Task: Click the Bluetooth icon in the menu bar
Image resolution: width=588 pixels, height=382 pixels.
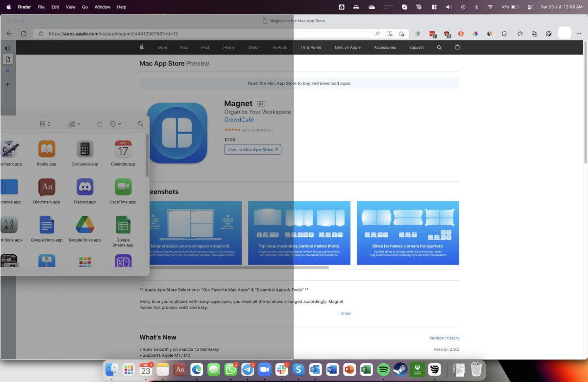Action: [x=477, y=7]
